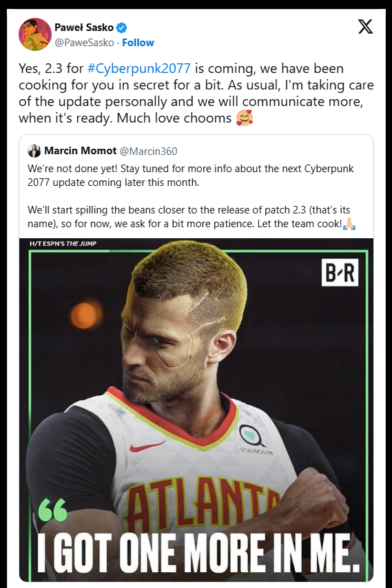This screenshot has height=588, width=392.
Task: Open the @Marcin360 handle
Action: [x=149, y=151]
